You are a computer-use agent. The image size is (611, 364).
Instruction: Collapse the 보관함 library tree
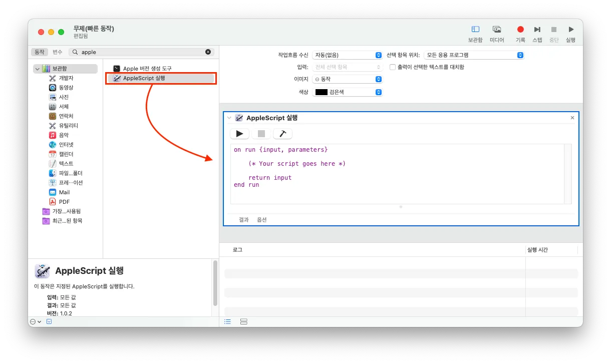click(37, 69)
